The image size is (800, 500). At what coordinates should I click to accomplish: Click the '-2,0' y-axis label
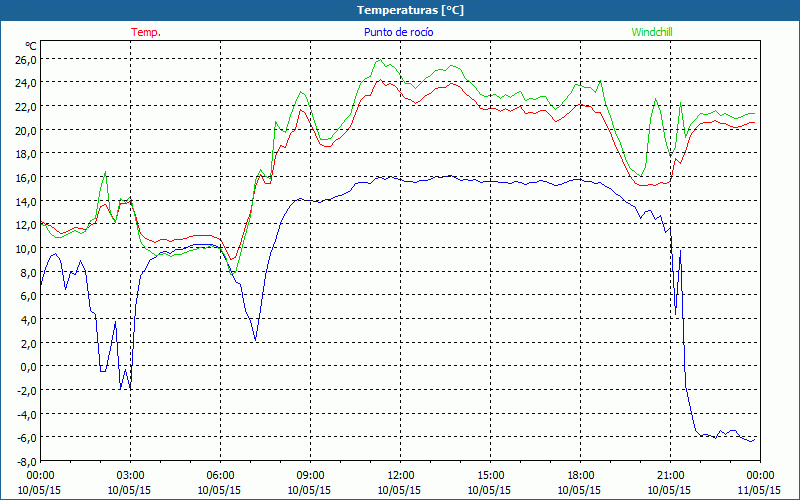pos(27,390)
